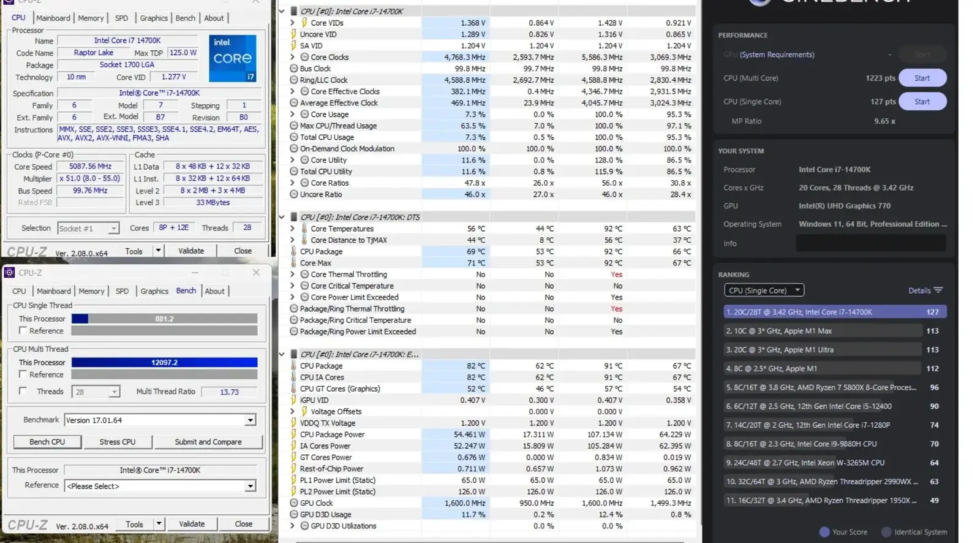
Task: Click the icon beside Average Effective Clock
Action: [x=293, y=103]
